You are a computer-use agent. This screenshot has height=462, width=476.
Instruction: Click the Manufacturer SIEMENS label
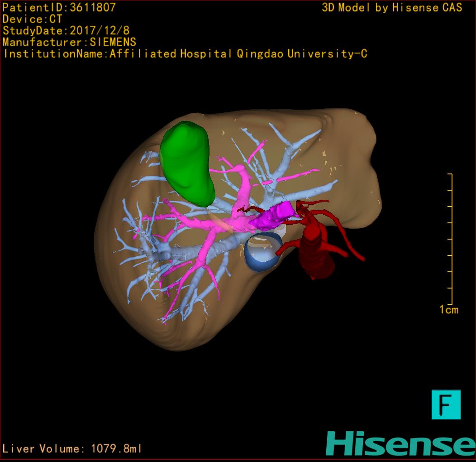tap(69, 43)
